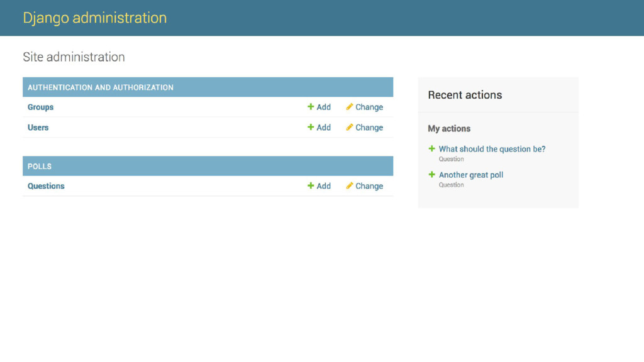Open the Users model link
Screen dimensions: 644x362
coord(38,128)
